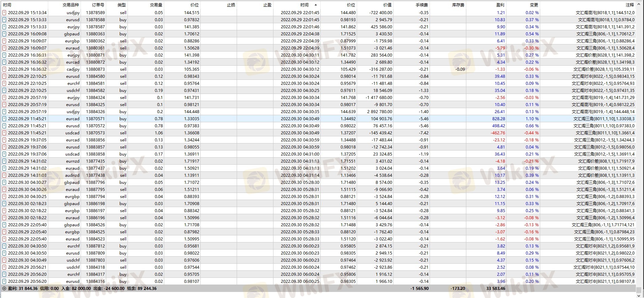Click the row icon of usdcad order 13870573
The width and height of the screenshot is (644, 298).
tap(4, 133)
